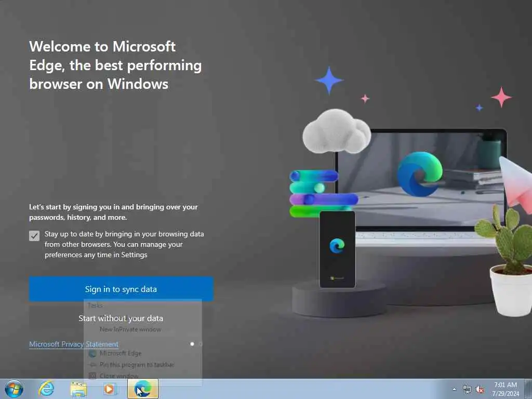Viewport: 532px width, 399px height.
Task: Open the Windows Start menu orb
Action: [14, 389]
